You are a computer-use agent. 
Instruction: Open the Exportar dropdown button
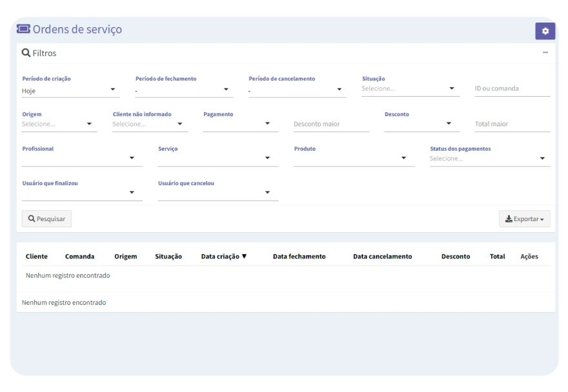(x=524, y=219)
